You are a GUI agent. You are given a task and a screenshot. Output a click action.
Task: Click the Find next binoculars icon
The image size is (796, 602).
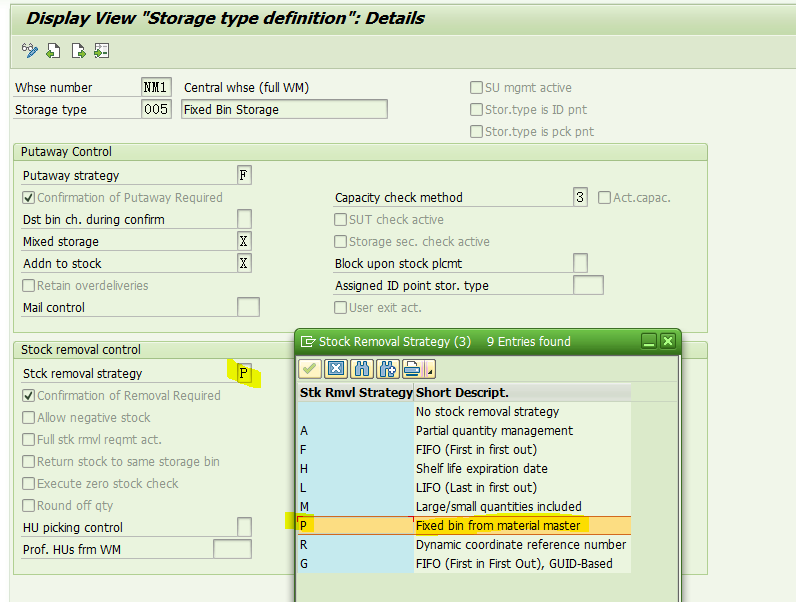point(387,369)
